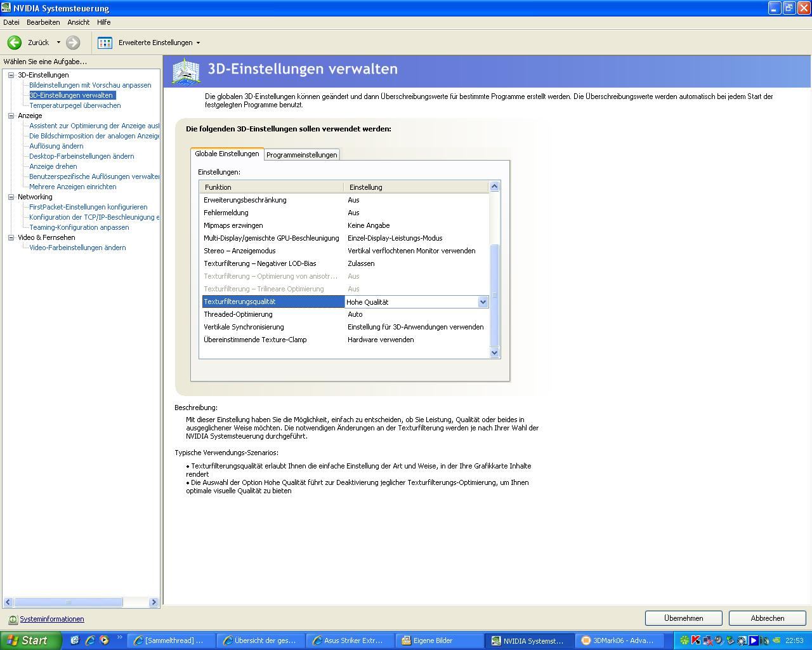The height and width of the screenshot is (650, 812).
Task: Open Desktop-Farbeinstellungen ändern task
Action: pos(81,156)
